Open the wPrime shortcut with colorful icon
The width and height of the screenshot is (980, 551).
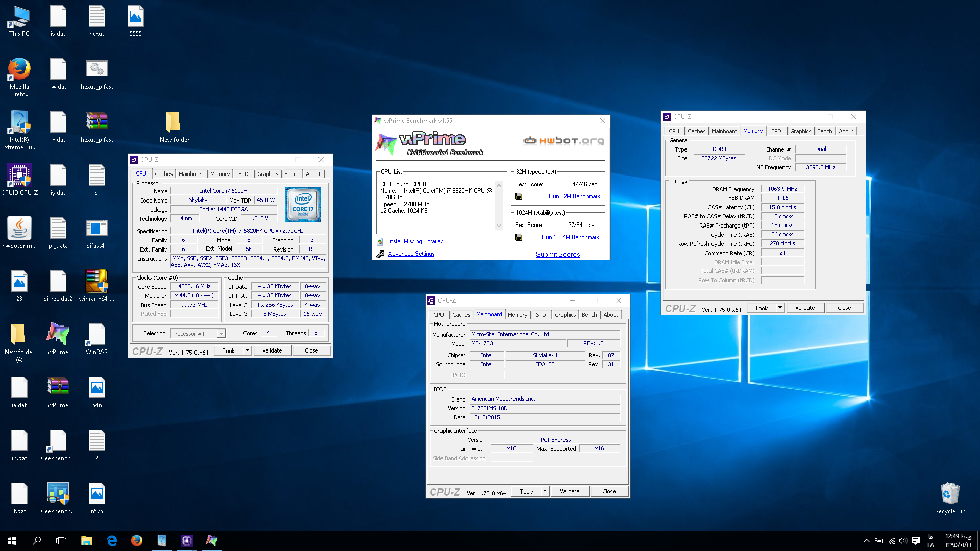click(58, 339)
